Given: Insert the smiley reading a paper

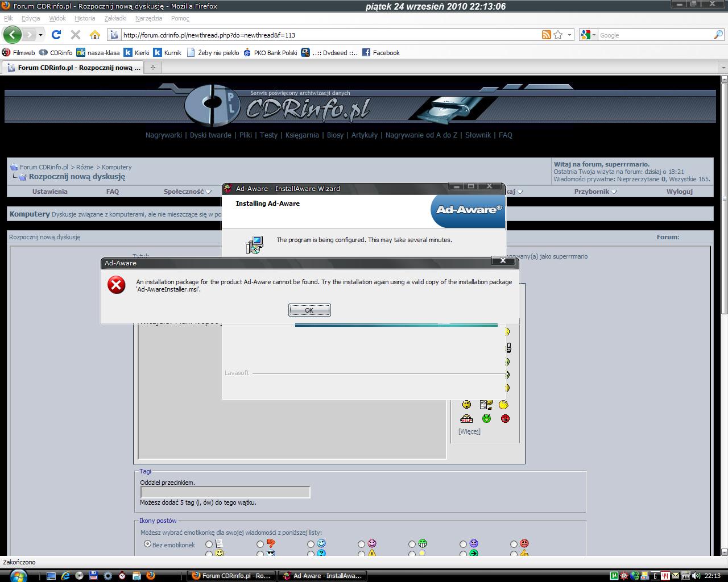Looking at the screenshot, I should 486,405.
